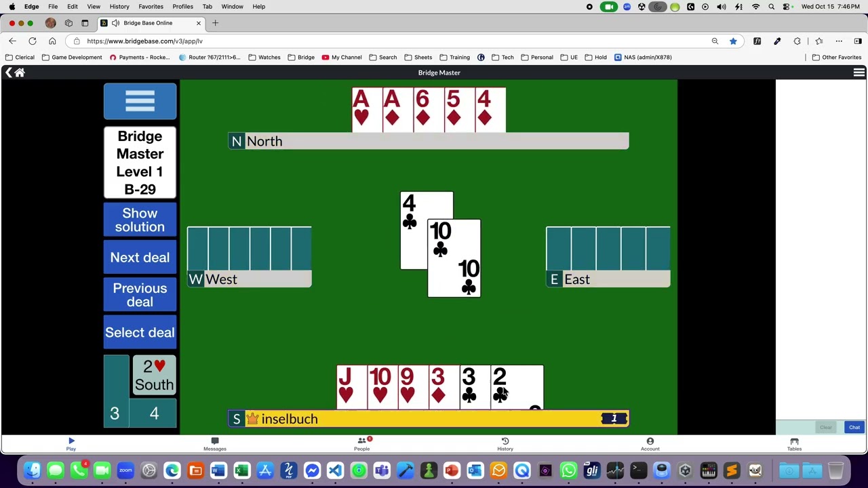Click the address bar URL field
Viewport: 868px width, 488px height.
pyautogui.click(x=387, y=41)
